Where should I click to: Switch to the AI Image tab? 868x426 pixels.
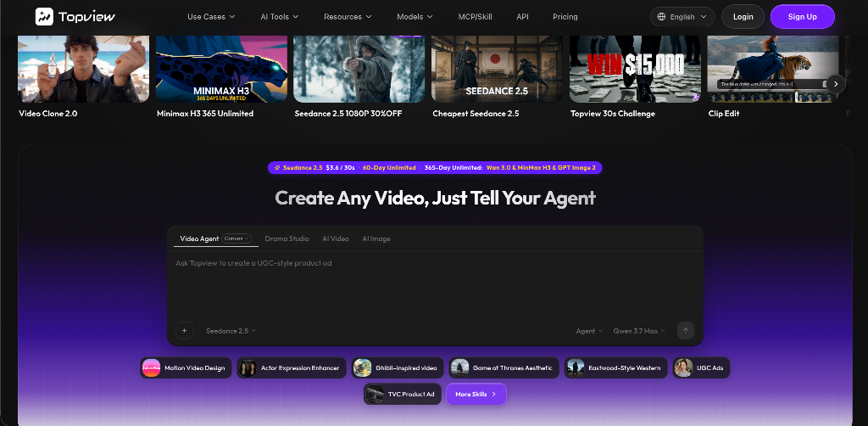pos(376,238)
